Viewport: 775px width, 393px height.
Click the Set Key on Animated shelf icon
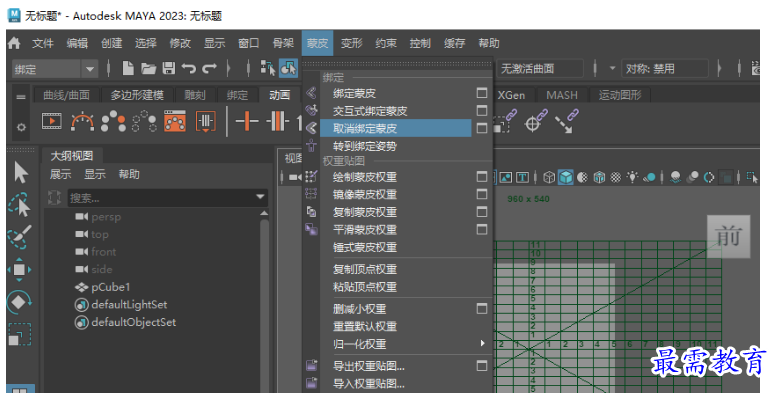point(277,121)
